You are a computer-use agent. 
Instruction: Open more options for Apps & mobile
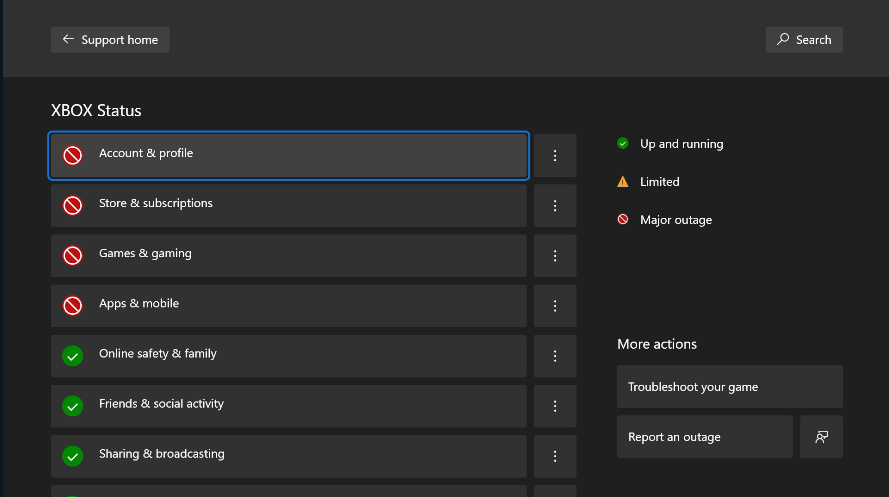click(x=555, y=306)
